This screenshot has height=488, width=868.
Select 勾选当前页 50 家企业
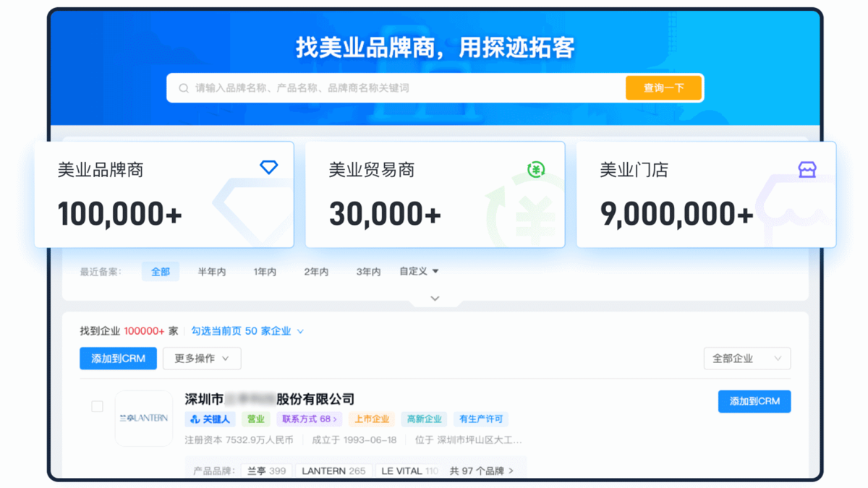tap(247, 331)
